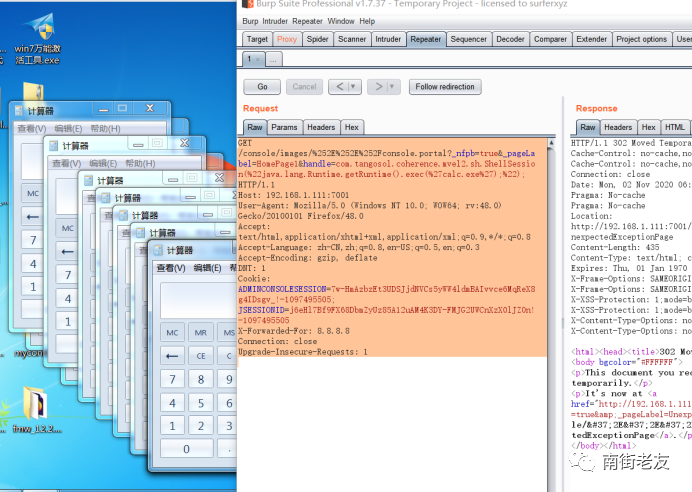Switch to the Intruder tool tab
Screen dimensions: 692x492
point(388,39)
